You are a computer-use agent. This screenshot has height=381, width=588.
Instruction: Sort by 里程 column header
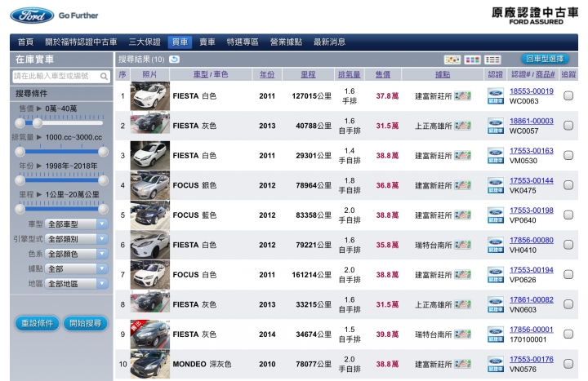(308, 74)
